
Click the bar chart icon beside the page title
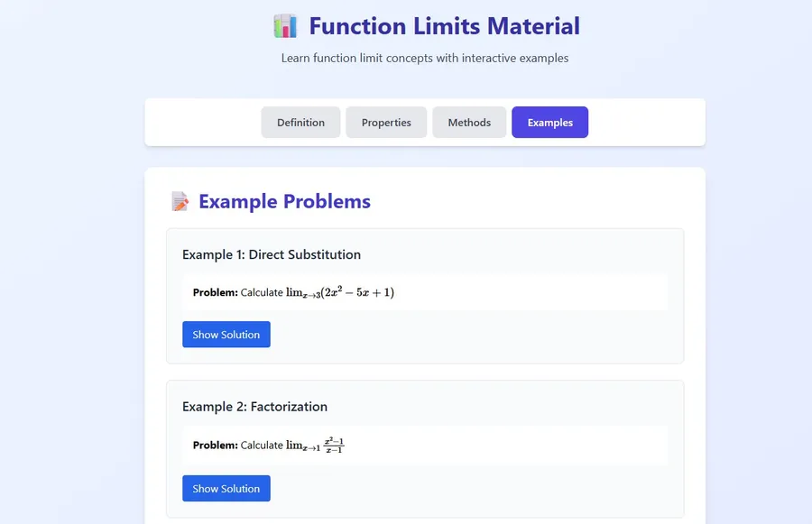[x=284, y=26]
